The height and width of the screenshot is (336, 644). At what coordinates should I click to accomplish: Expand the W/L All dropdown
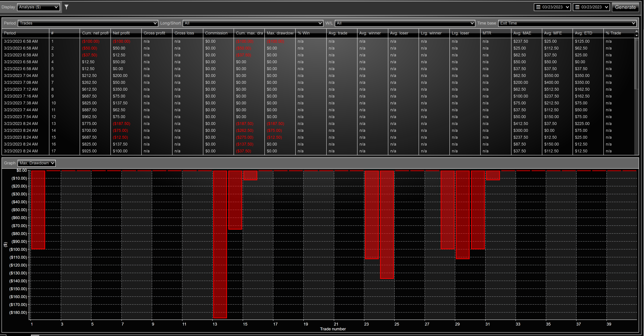tap(405, 23)
